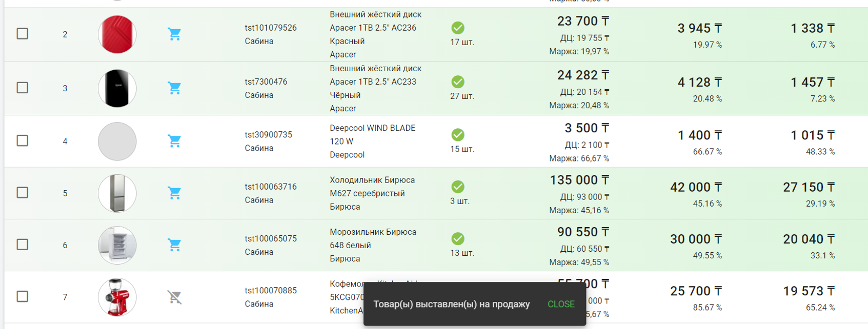
Task: Click the Deepcool WIND BLADE 120 W product name
Action: (x=372, y=134)
